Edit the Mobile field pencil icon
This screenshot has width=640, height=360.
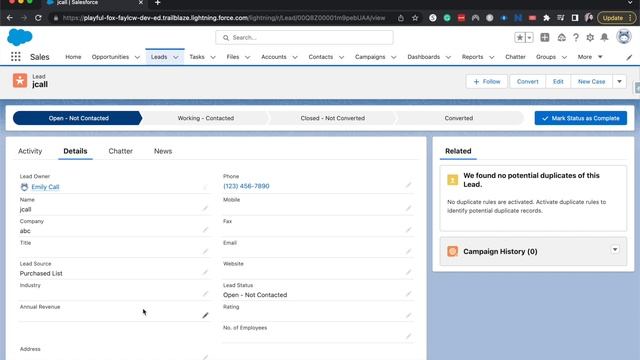point(408,209)
